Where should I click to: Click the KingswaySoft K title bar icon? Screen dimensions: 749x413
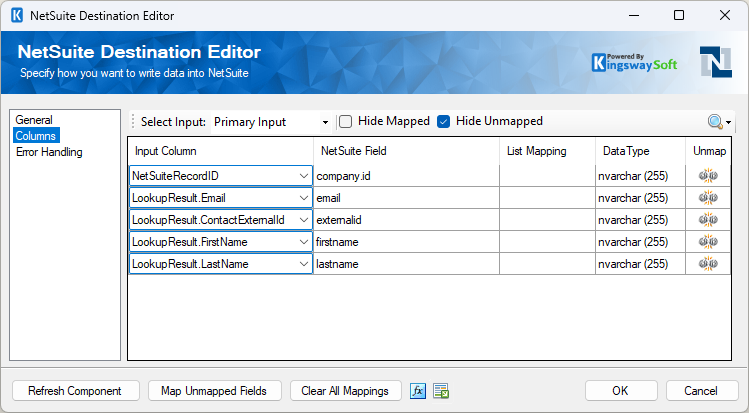click(x=17, y=15)
